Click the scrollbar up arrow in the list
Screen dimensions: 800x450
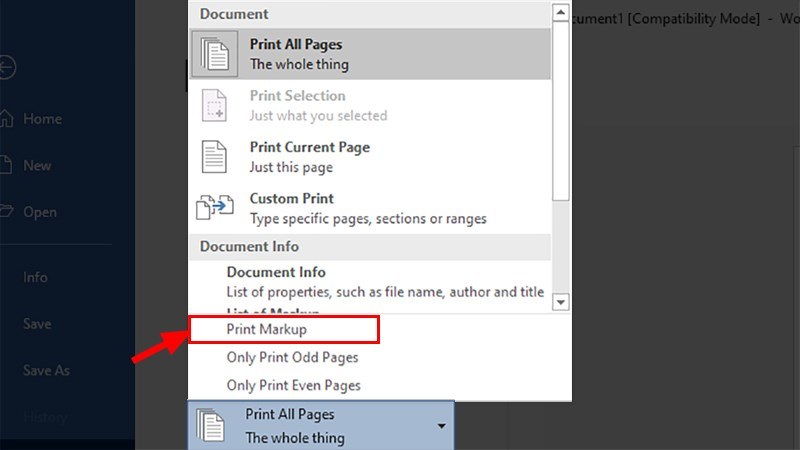click(560, 12)
